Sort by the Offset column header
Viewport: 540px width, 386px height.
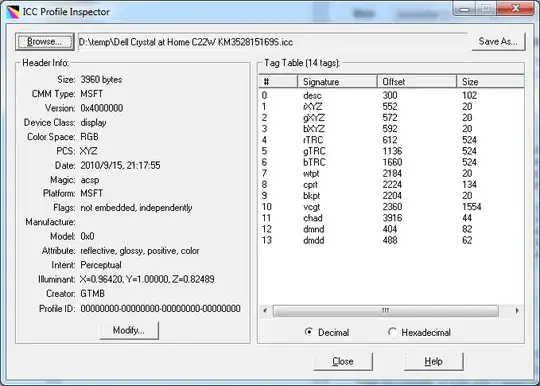[x=417, y=82]
